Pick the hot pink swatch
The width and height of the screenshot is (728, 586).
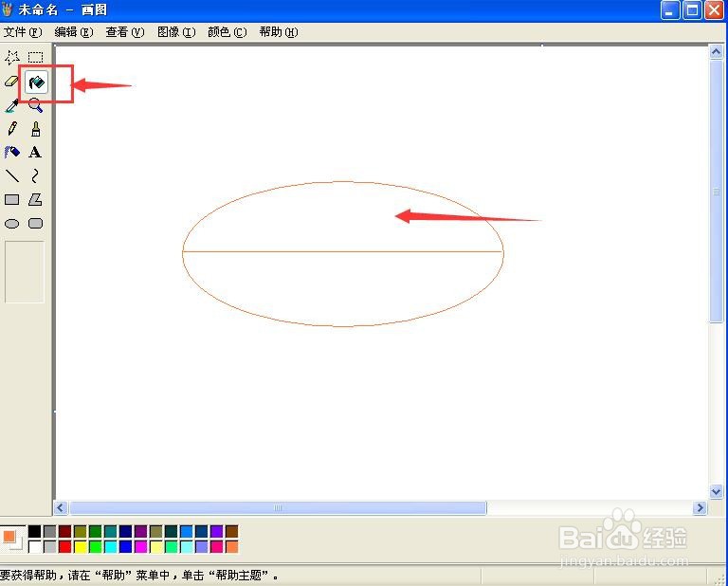pyautogui.click(x=216, y=546)
